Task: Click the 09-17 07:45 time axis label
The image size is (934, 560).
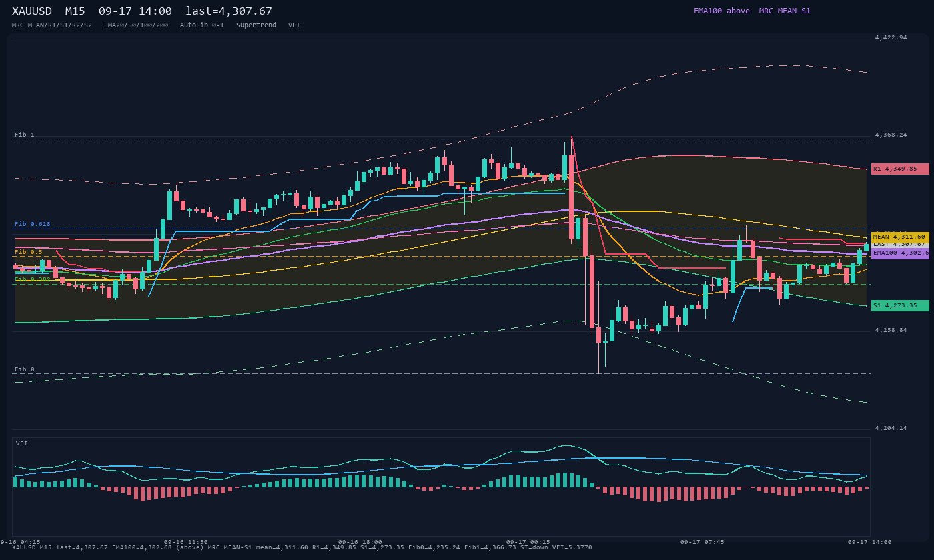Action: (x=702, y=542)
